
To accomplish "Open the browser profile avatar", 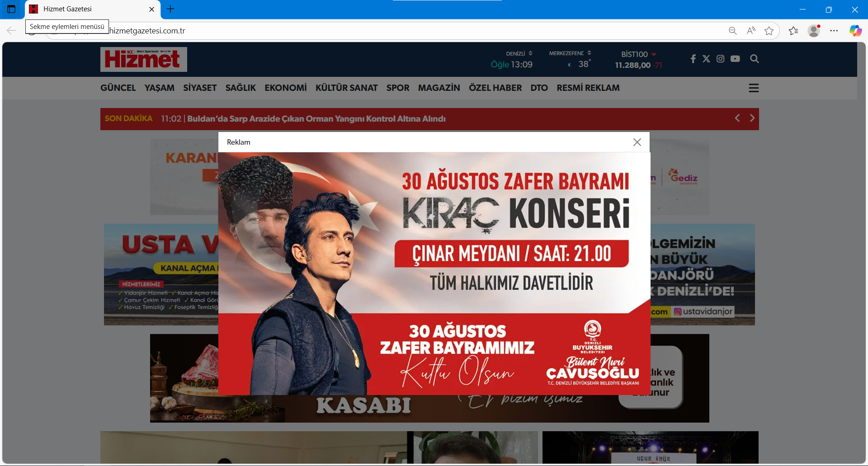I will (x=814, y=31).
